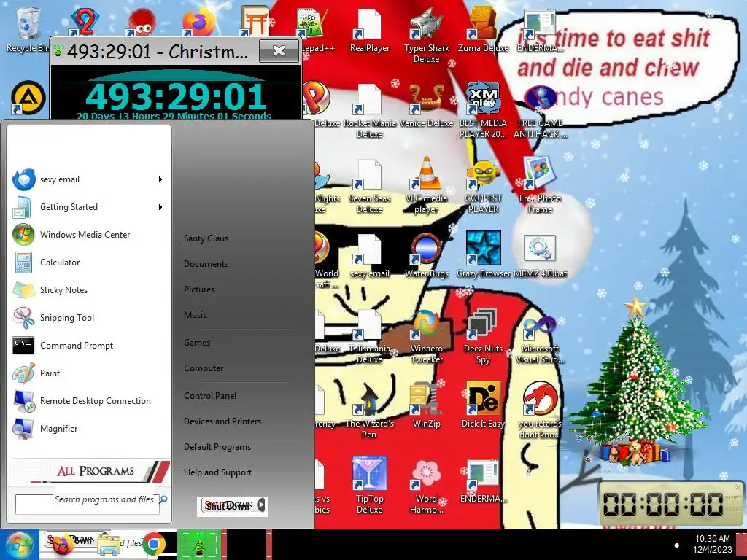
Task: Focus the Search programs and files box
Action: pyautogui.click(x=88, y=504)
